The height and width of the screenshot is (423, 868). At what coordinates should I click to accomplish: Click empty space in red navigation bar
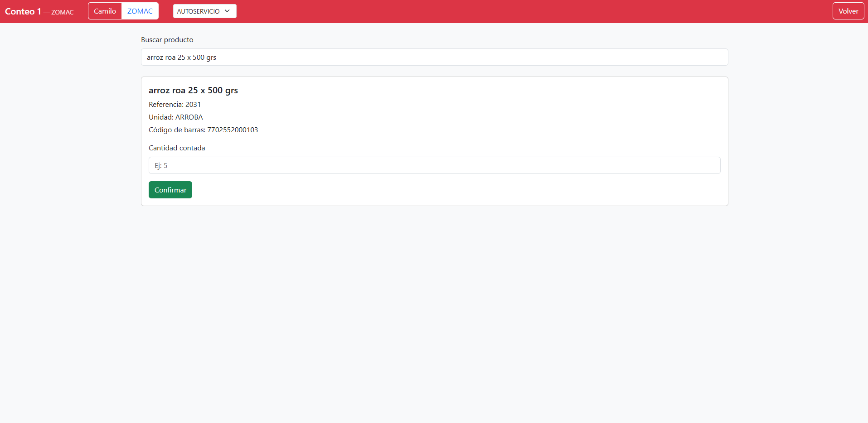(x=499, y=11)
